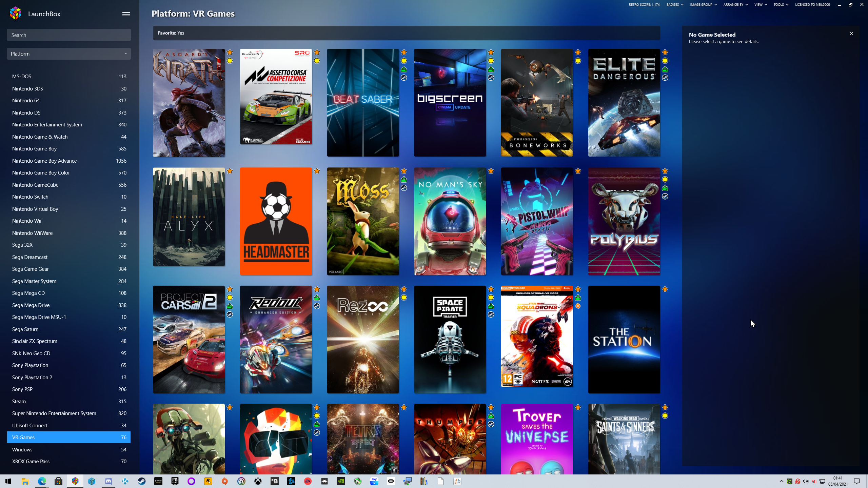
Task: Toggle favorite star on Asgard's Wrath
Action: pyautogui.click(x=230, y=52)
